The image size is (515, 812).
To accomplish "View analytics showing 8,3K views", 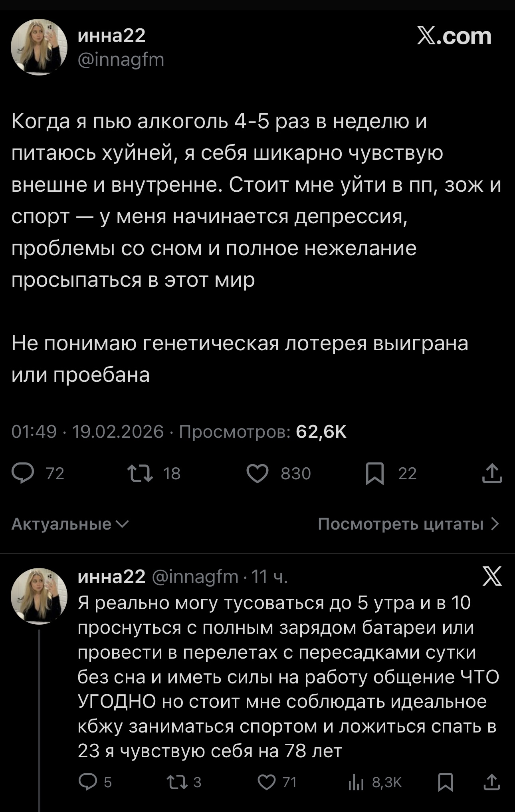I will coord(356,782).
